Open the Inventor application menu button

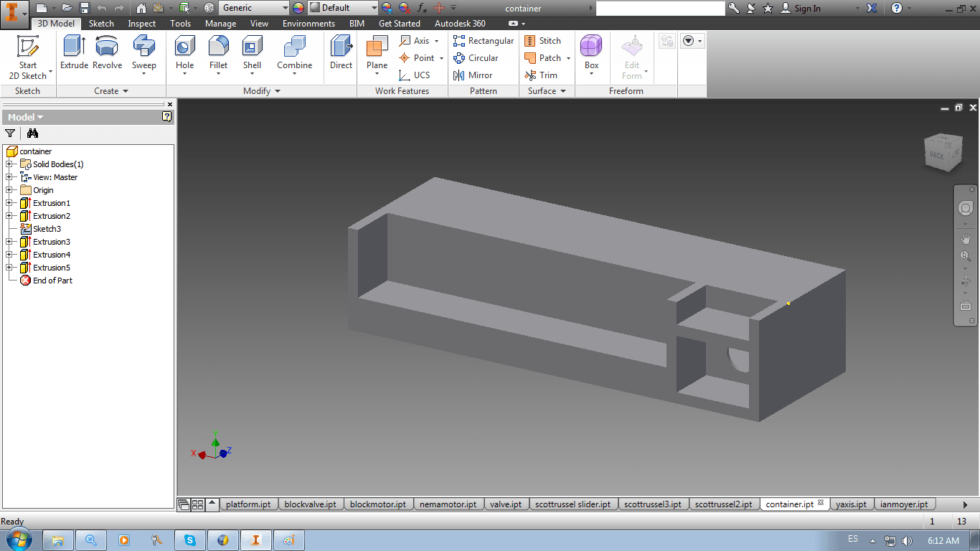click(x=14, y=13)
